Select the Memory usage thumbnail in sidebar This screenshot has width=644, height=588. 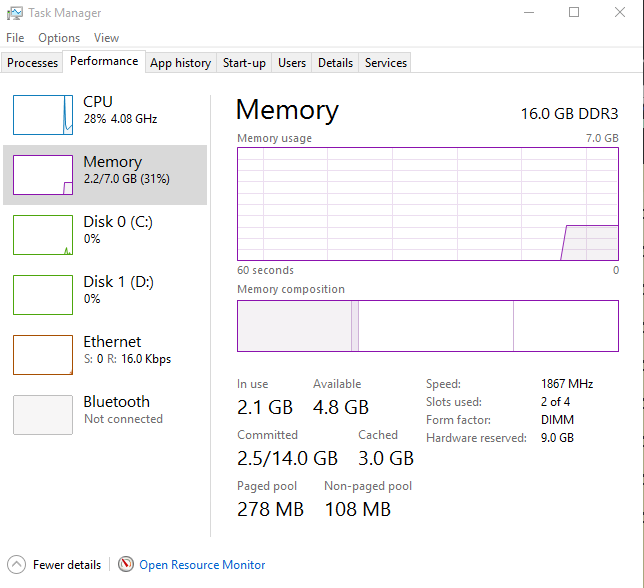43,175
